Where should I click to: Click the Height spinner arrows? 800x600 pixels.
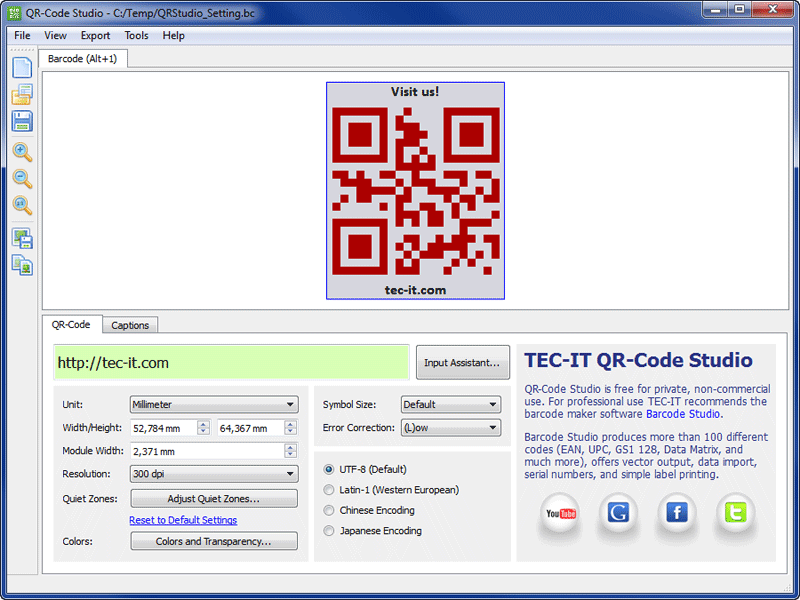tap(290, 428)
